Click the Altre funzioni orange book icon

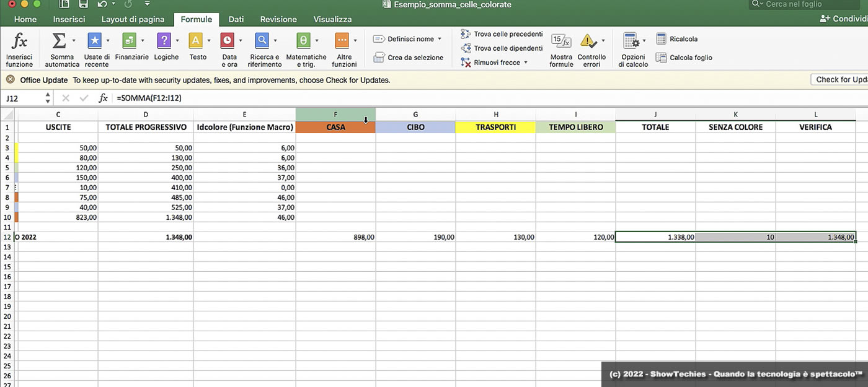(342, 41)
